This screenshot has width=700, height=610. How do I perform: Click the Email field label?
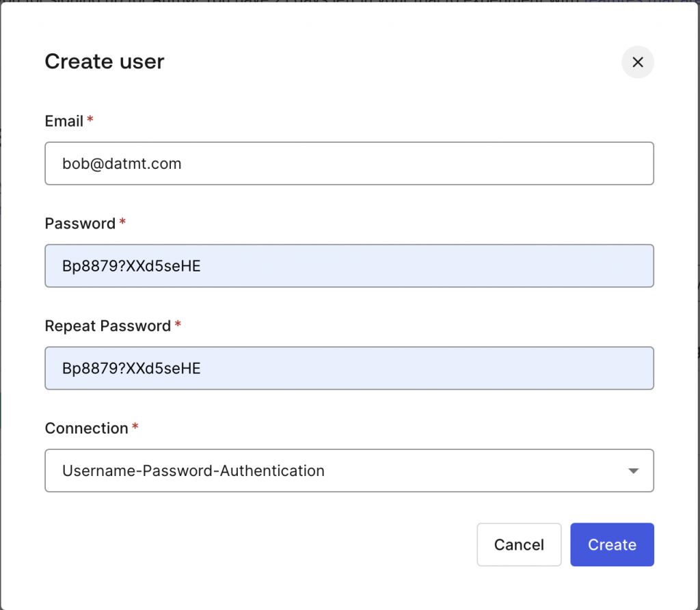64,121
